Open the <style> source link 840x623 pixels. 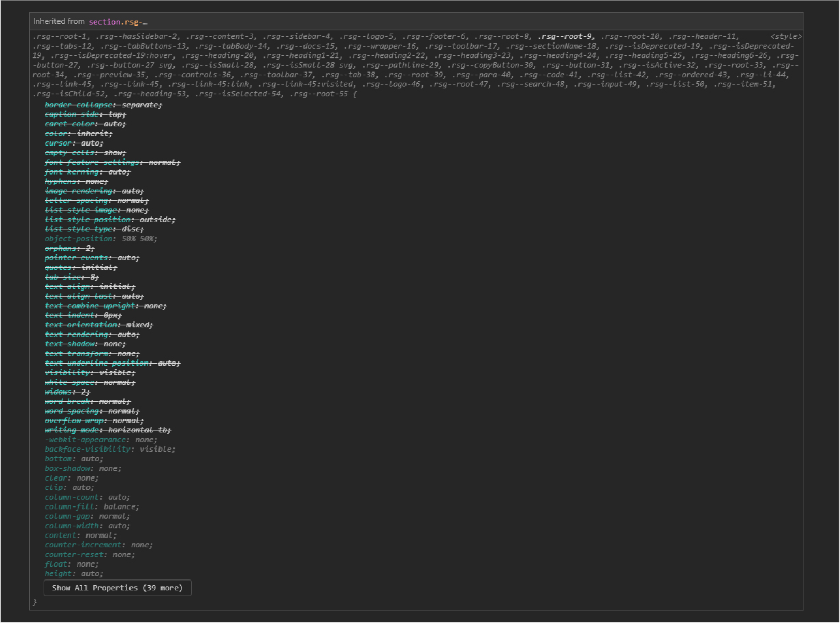tap(786, 37)
